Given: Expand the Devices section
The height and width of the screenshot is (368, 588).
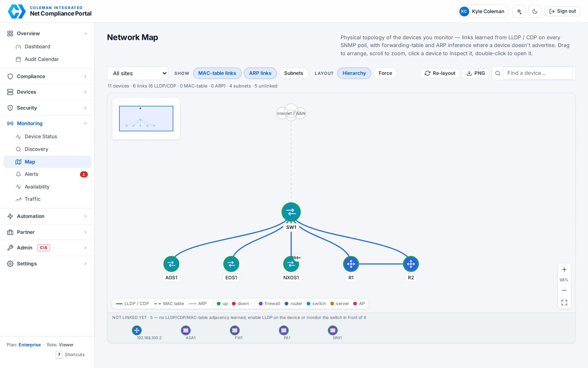Looking at the screenshot, I should [47, 92].
